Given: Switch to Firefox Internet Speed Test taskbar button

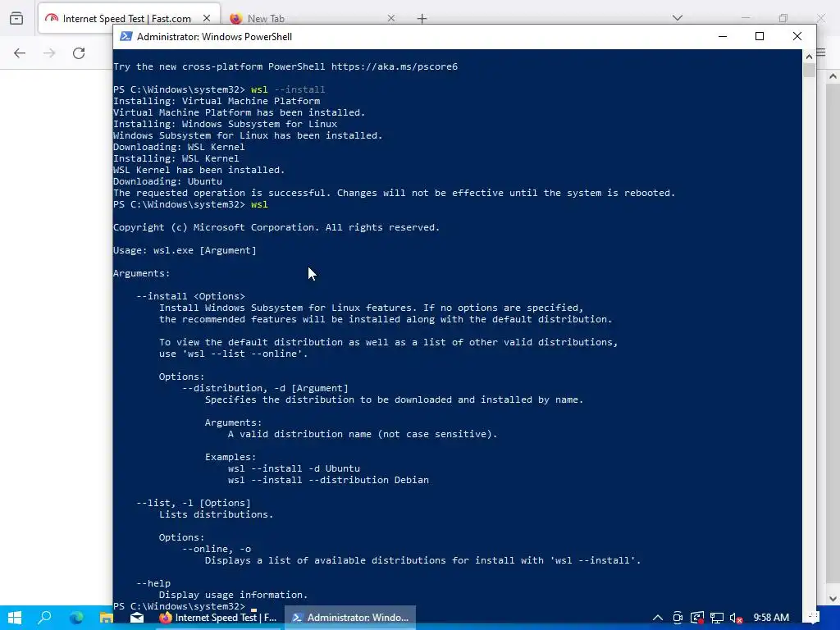Looking at the screenshot, I should [218, 618].
